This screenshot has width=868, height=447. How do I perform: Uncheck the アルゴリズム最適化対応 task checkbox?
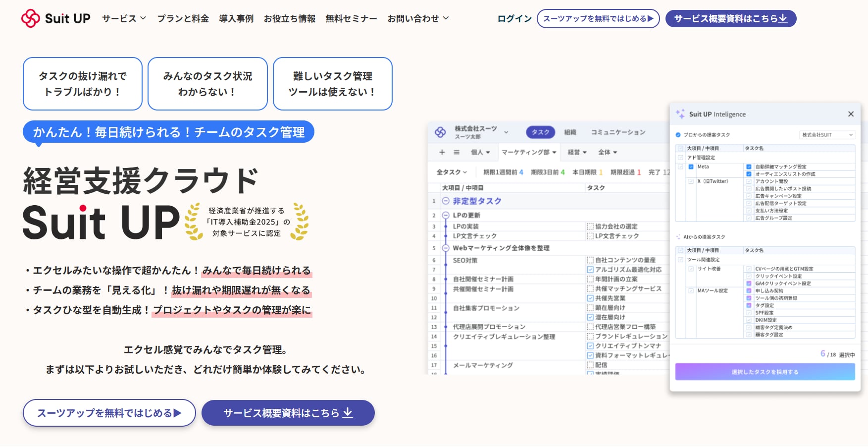tap(590, 270)
